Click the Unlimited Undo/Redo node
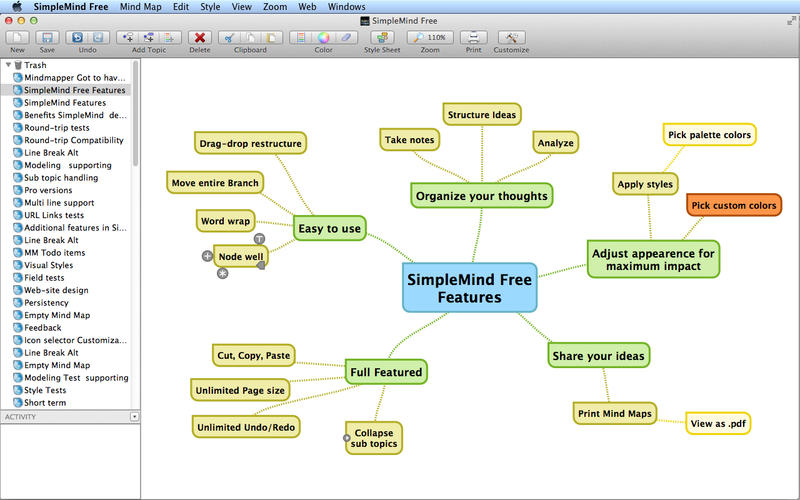 tap(246, 427)
